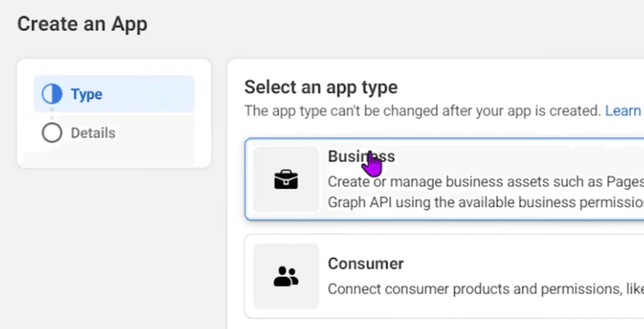Click the Consumer description about connecting products

pos(486,289)
